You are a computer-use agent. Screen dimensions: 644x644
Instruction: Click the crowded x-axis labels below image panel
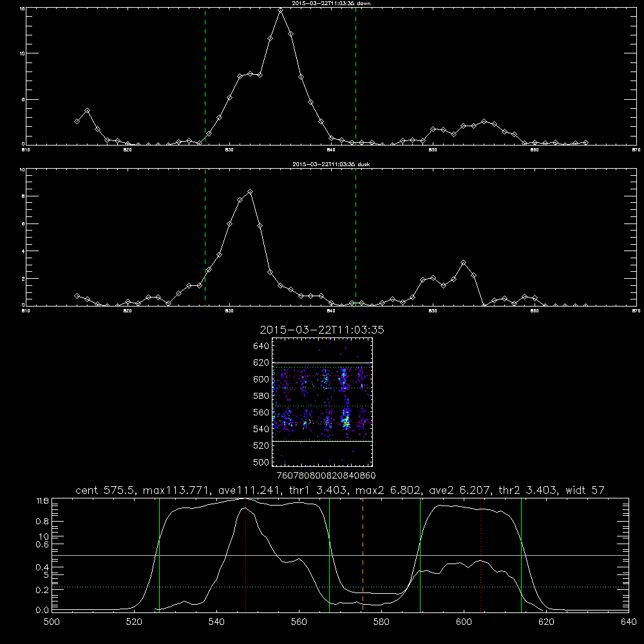(326, 476)
